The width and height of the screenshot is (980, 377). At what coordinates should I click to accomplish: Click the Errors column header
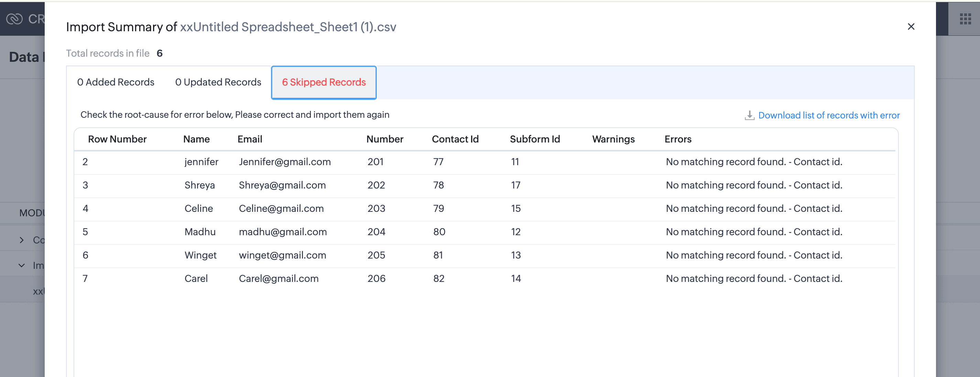pos(677,139)
